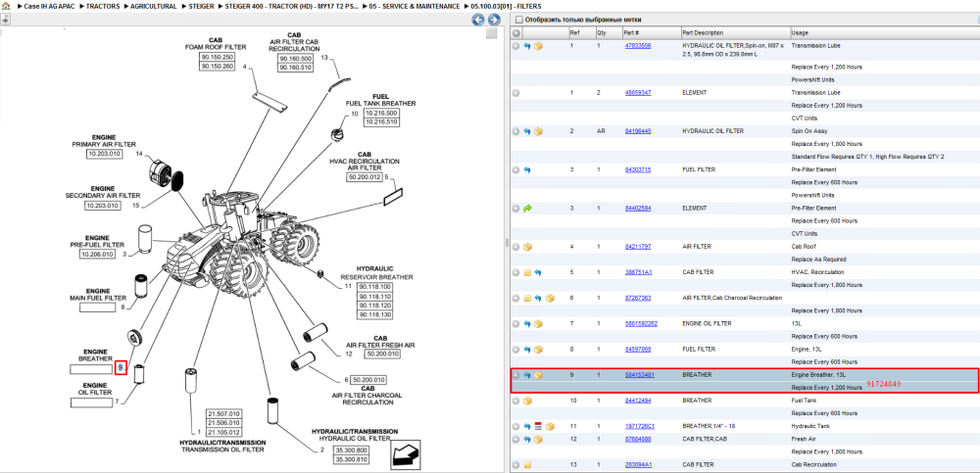This screenshot has width=980, height=473.
Task: Click yellow note icon for part 283094A1
Action: click(x=527, y=465)
